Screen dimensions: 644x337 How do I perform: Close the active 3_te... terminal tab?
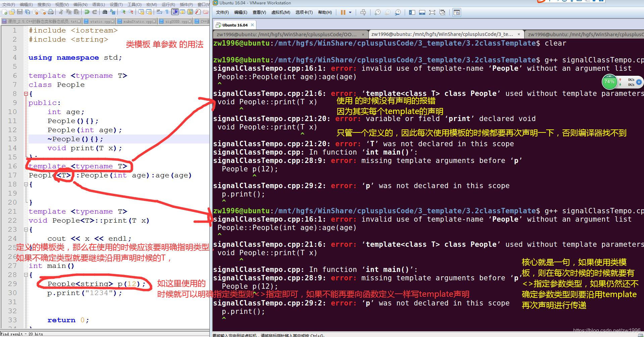point(519,34)
